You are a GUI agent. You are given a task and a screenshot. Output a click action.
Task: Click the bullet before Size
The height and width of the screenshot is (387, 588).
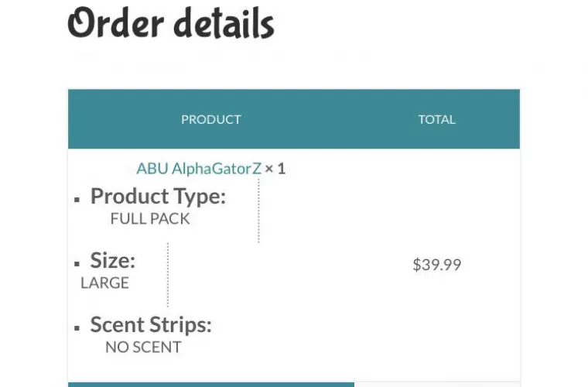click(x=77, y=263)
